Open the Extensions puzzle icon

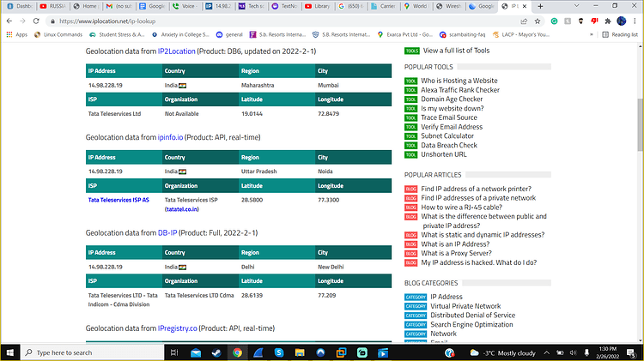pyautogui.click(x=608, y=21)
